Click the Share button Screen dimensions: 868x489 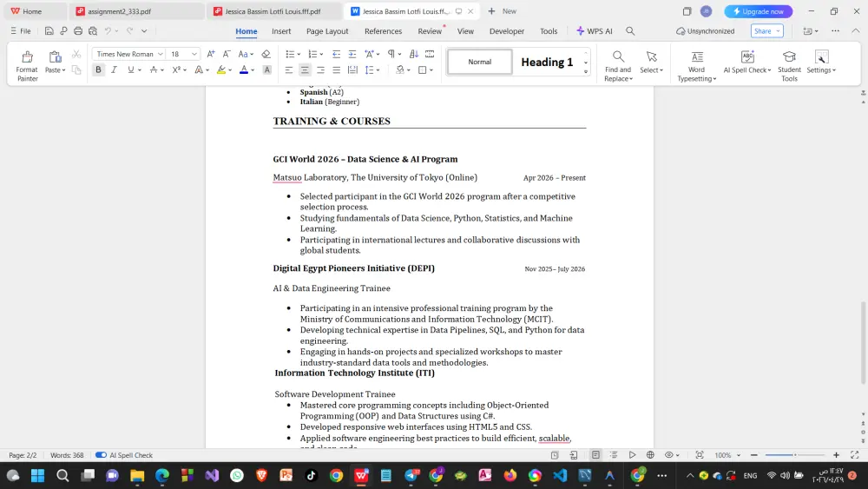766,31
